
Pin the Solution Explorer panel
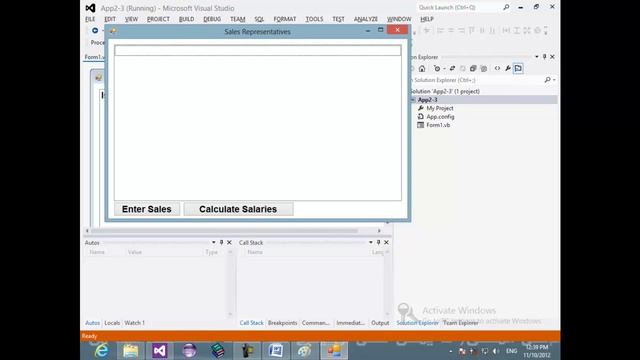tap(544, 57)
